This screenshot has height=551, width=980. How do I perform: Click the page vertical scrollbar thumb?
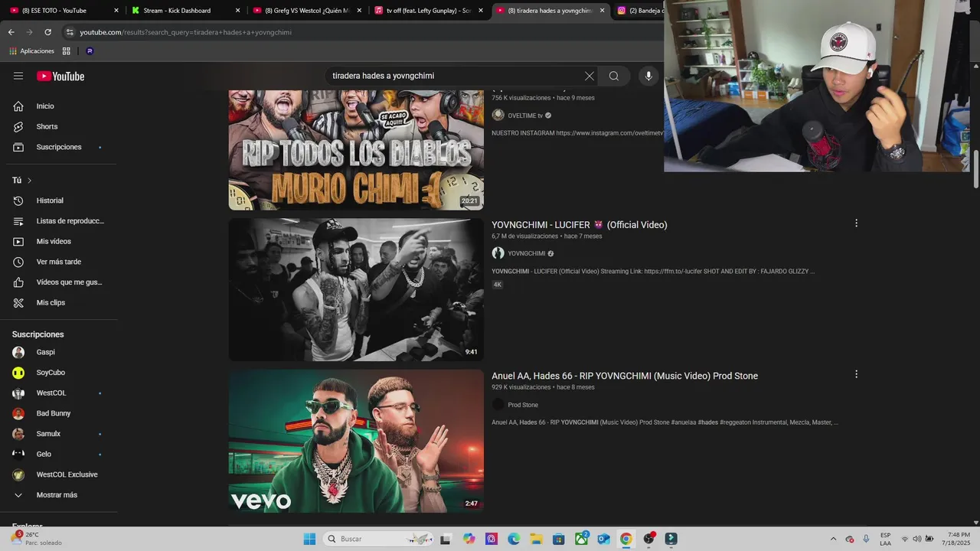pyautogui.click(x=976, y=168)
